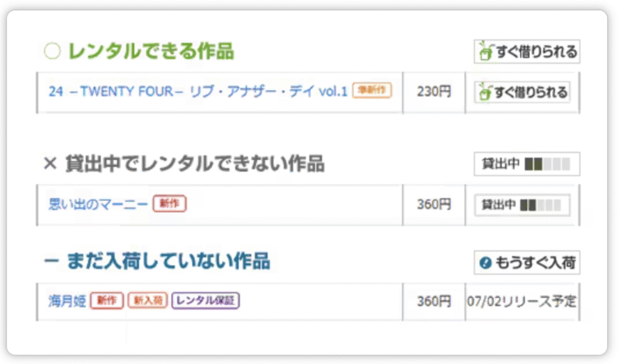Click header 貸出中 availability level bar

tap(547, 165)
